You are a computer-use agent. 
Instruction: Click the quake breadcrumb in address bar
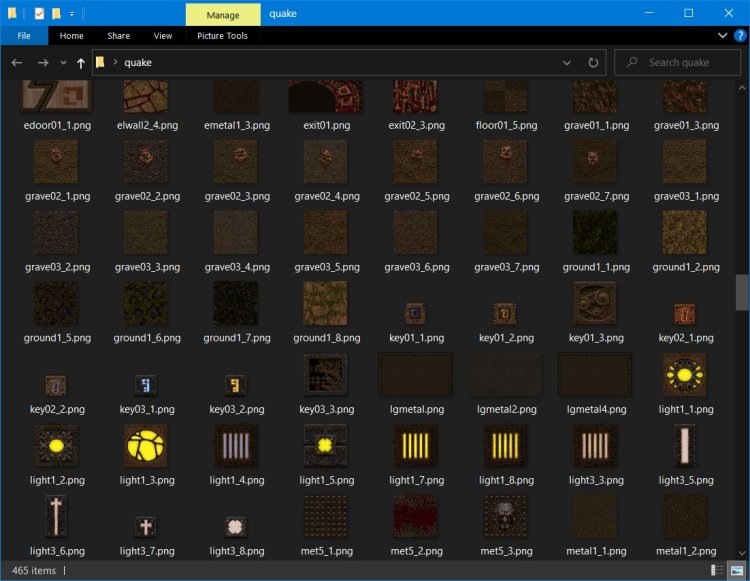pos(138,62)
